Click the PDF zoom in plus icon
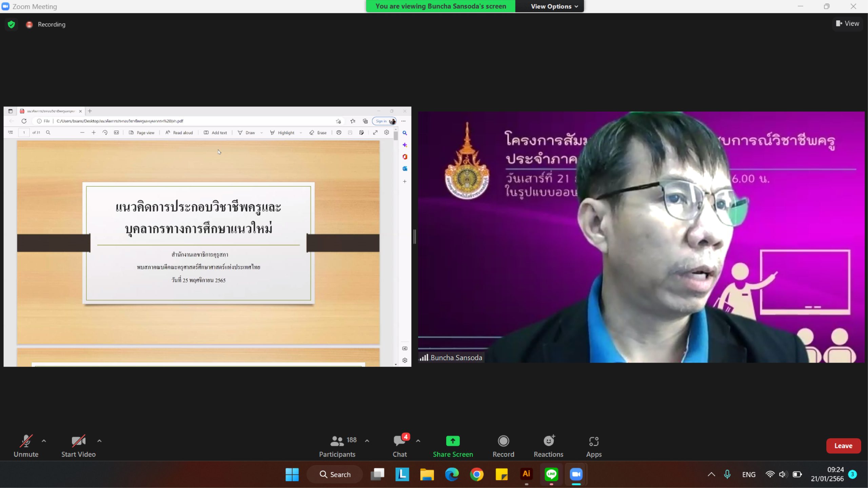 pyautogui.click(x=94, y=133)
